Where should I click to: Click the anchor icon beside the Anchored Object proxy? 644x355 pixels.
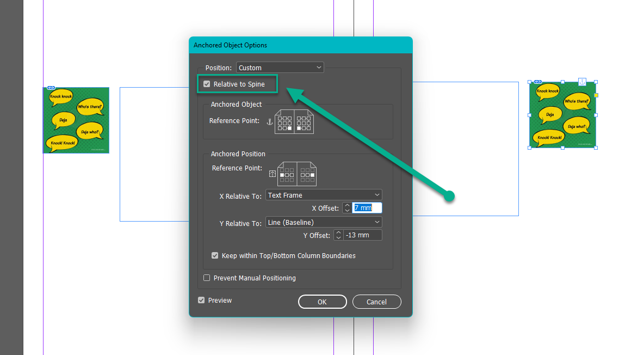(x=269, y=122)
